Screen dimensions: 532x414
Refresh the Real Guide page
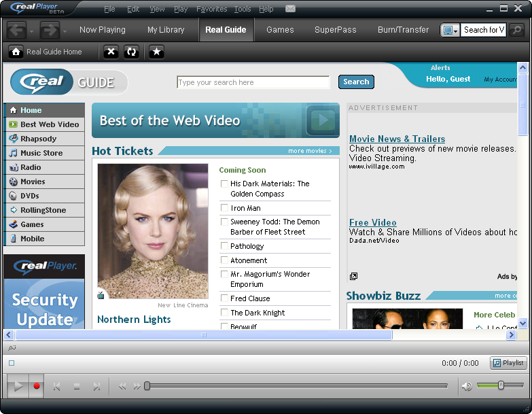pos(131,52)
